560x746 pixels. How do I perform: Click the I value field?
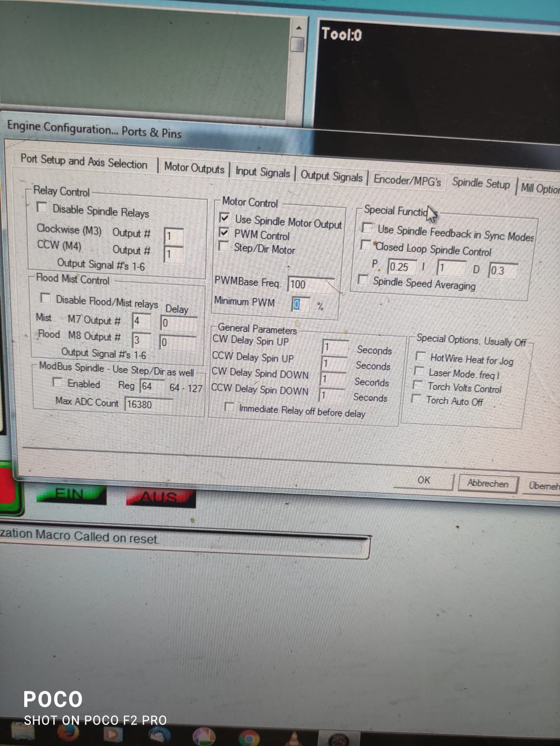point(451,268)
